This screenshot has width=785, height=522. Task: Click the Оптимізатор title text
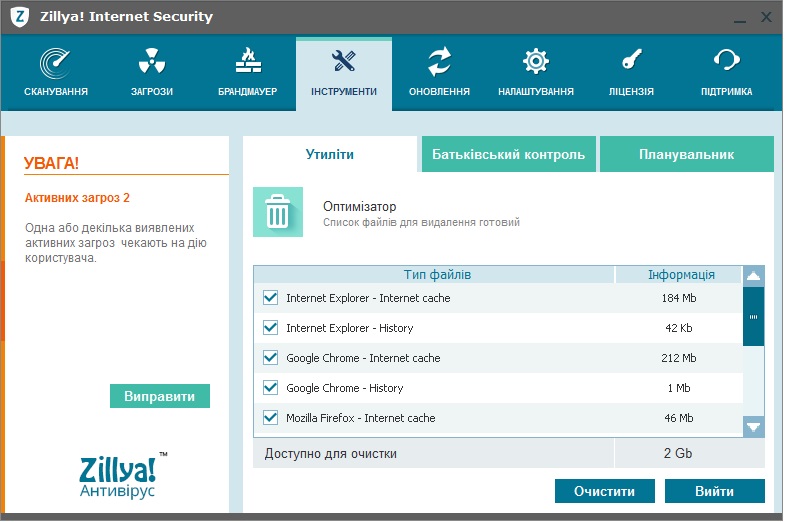point(359,206)
